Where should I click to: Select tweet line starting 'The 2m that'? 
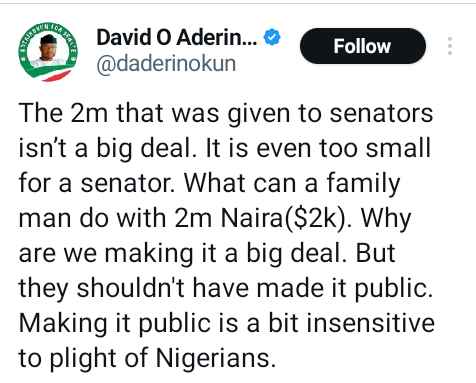226,113
